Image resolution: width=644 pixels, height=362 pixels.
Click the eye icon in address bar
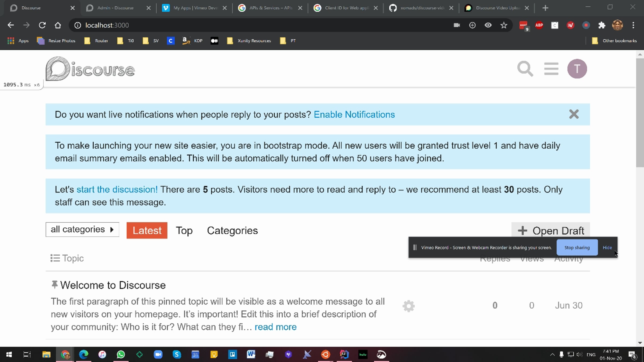pyautogui.click(x=488, y=25)
